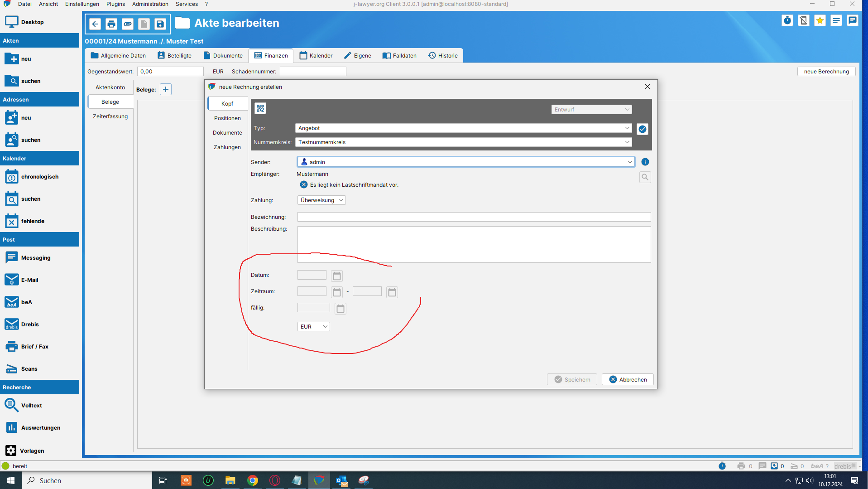Open Brief / Fax in sidebar
The height and width of the screenshot is (489, 868).
(x=27, y=346)
